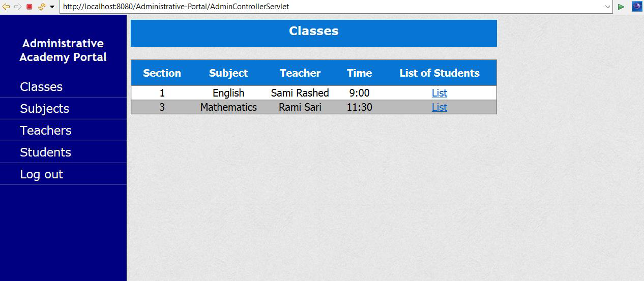Viewport: 644px width, 281px height.
Task: Select Log out in the sidebar
Action: (41, 174)
